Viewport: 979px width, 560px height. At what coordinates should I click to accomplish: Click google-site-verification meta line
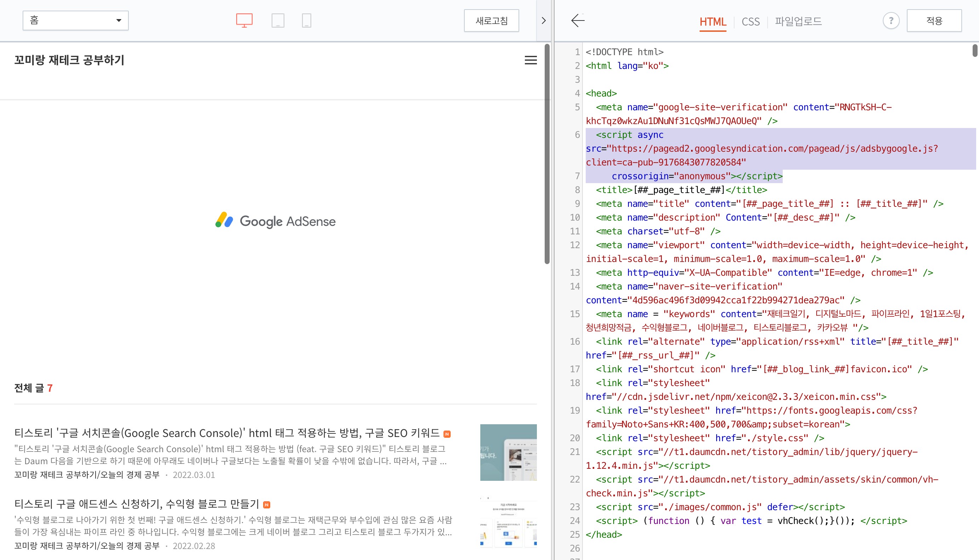point(738,114)
